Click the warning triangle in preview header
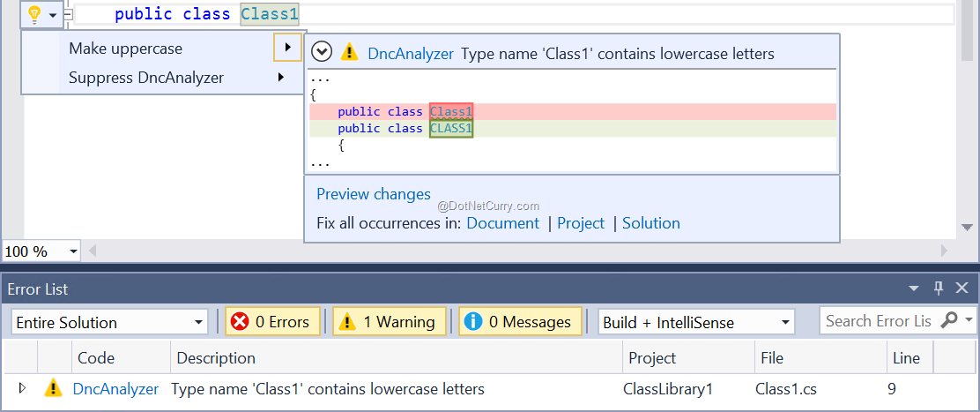This screenshot has width=980, height=412. tap(349, 53)
